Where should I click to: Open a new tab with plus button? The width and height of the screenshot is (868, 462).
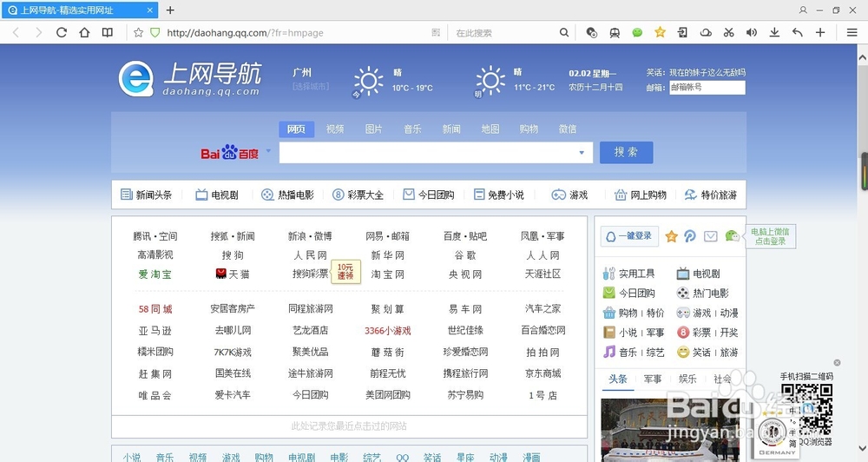click(170, 10)
